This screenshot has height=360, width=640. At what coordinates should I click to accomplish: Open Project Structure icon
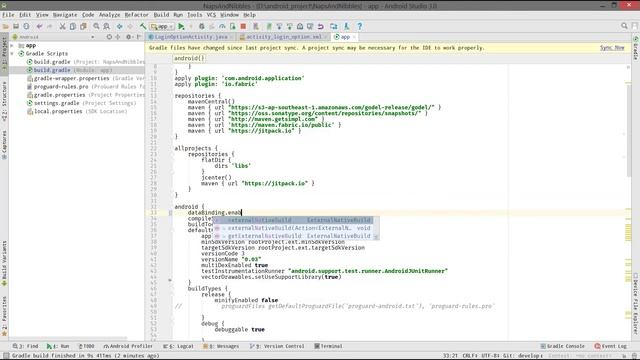(x=334, y=27)
